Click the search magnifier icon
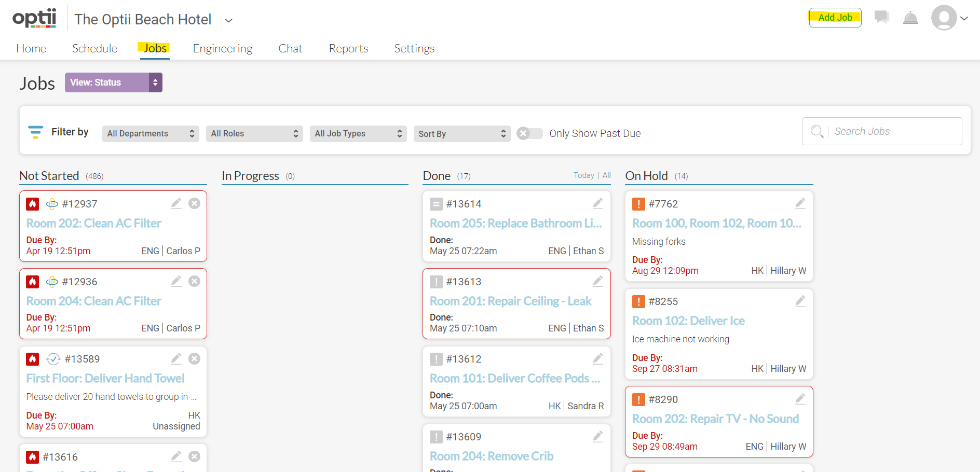 [x=817, y=131]
